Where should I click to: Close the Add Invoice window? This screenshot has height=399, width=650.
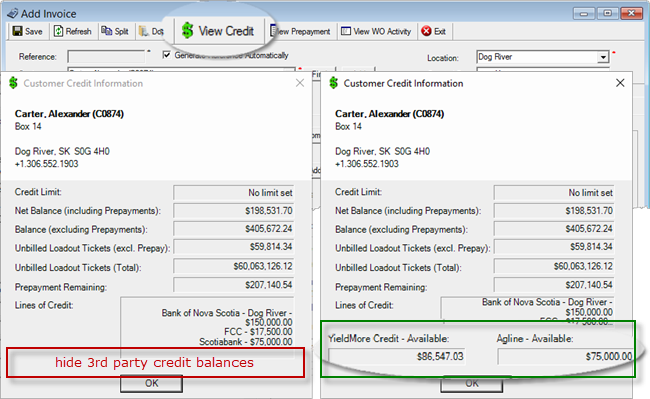coord(631,13)
